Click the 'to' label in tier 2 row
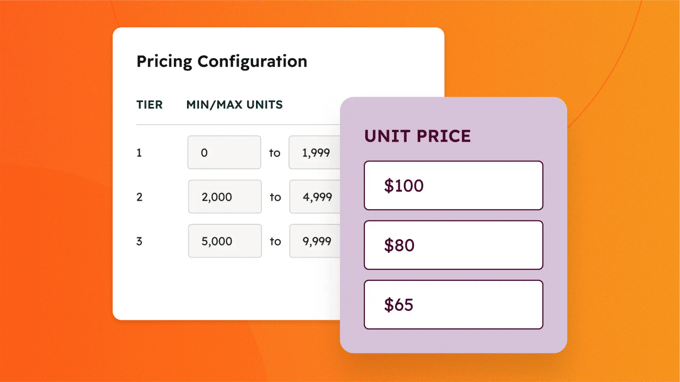 pos(275,197)
